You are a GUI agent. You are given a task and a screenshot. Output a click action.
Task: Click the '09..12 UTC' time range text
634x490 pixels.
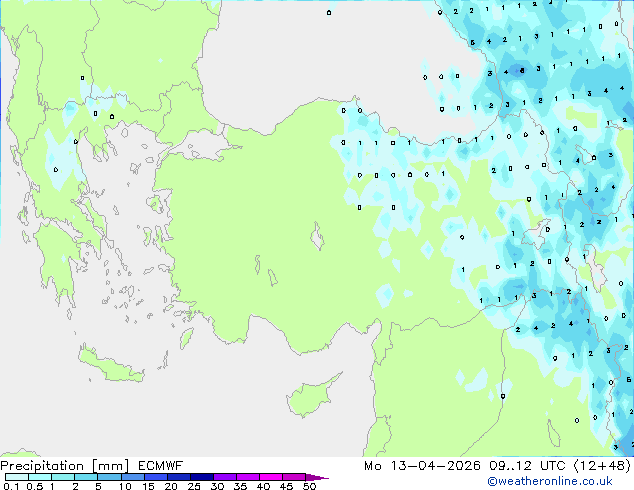(x=527, y=466)
